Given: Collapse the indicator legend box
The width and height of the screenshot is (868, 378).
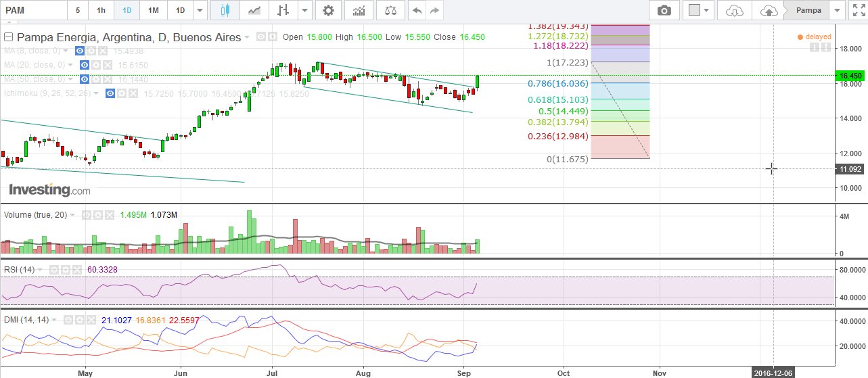Looking at the screenshot, I should [9, 37].
